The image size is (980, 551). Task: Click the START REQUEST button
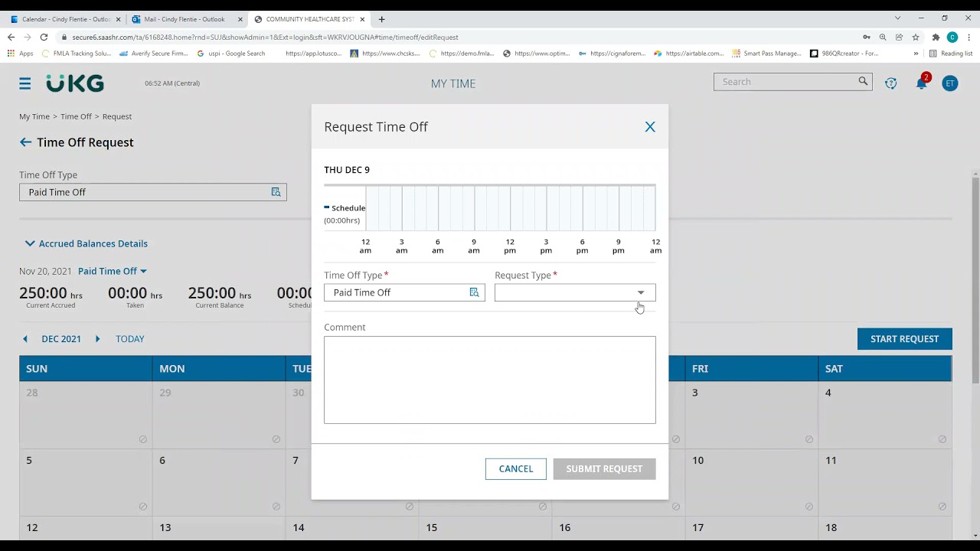pos(904,339)
